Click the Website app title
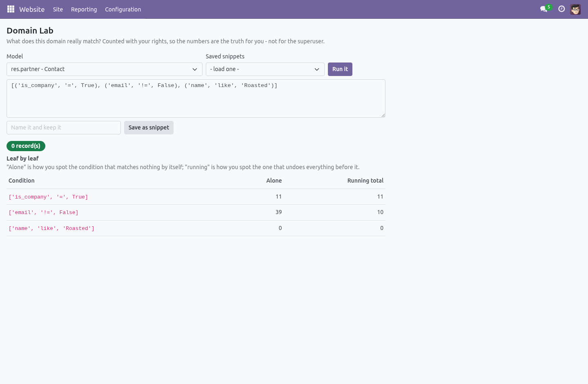Viewport: 588px width, 384px height. point(32,9)
